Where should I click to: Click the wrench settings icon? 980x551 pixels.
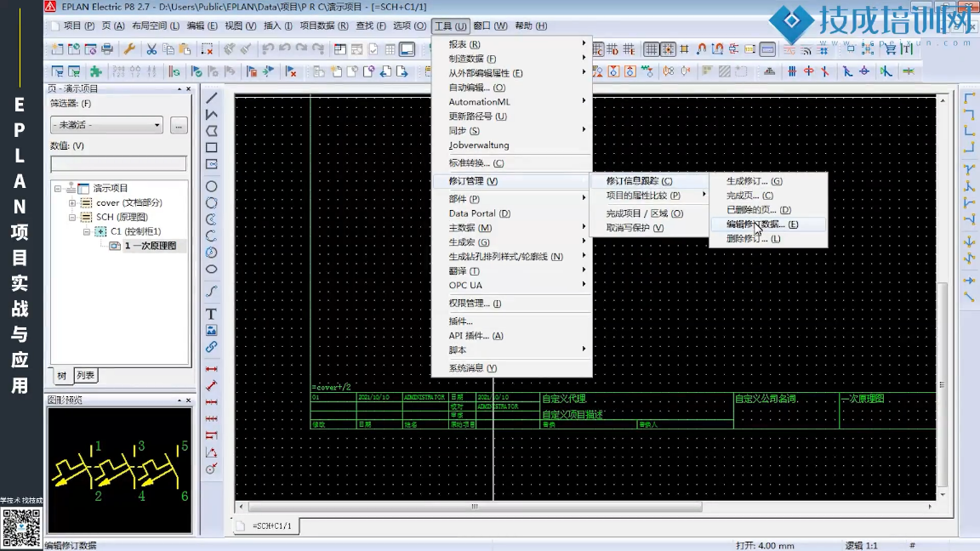(129, 48)
